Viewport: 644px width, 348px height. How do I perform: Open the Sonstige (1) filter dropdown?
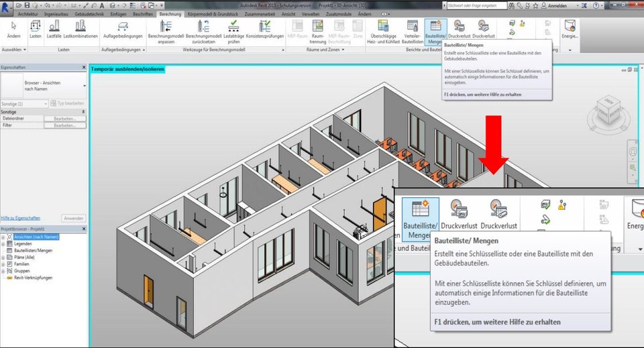coord(46,104)
